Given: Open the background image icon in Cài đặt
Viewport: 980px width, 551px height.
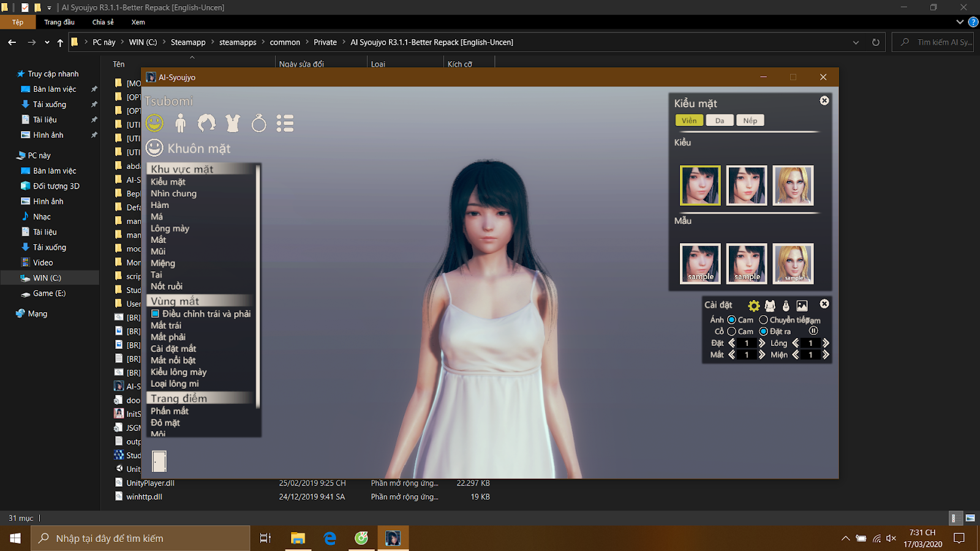Looking at the screenshot, I should (x=802, y=305).
